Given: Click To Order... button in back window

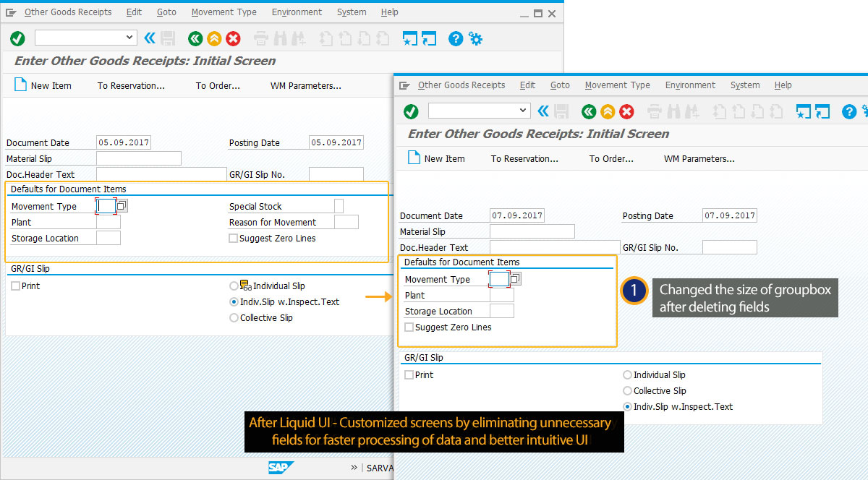Looking at the screenshot, I should 218,85.
